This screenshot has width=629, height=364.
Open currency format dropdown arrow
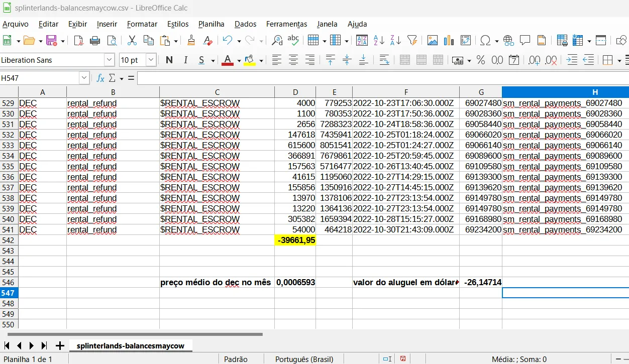point(469,61)
